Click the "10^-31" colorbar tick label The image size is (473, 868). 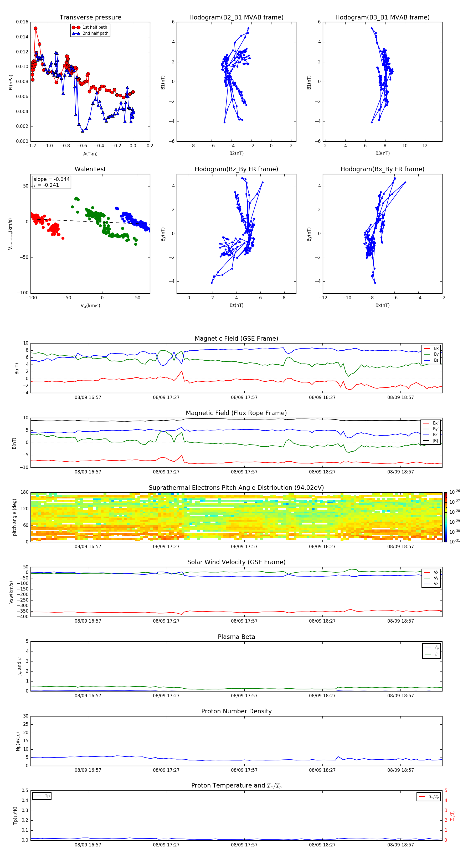455,542
